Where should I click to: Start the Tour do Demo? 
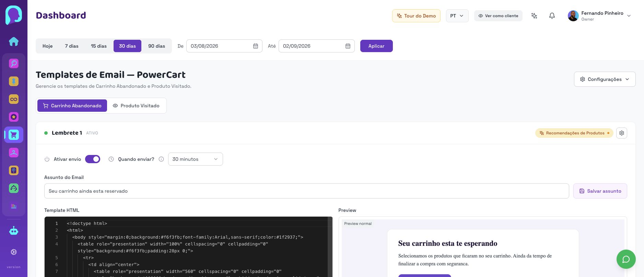tap(416, 16)
